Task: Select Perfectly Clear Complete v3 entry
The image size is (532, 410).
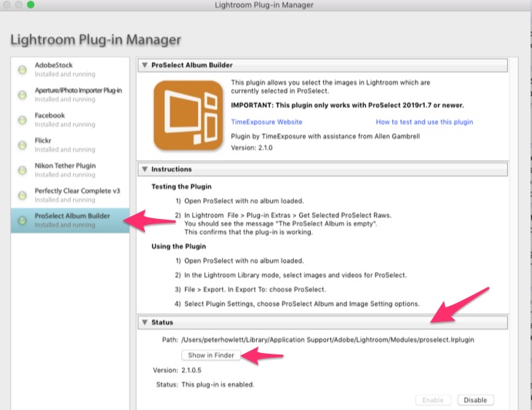Action: [x=70, y=195]
